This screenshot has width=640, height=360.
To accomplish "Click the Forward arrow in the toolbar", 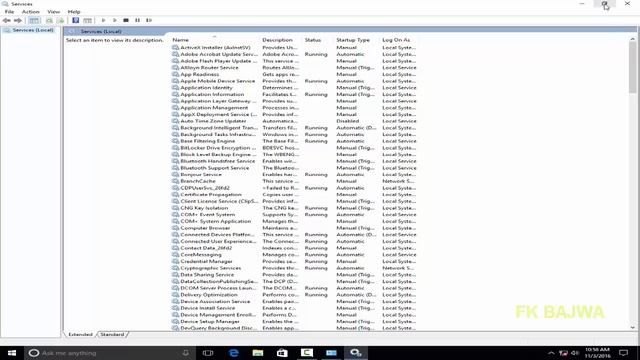I will pos(18,20).
